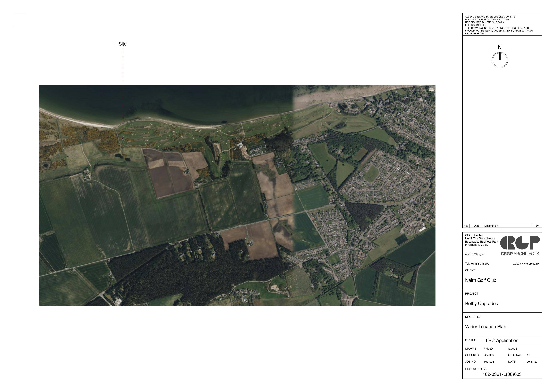Screen dimensions: 555x392
Task: Click the 'Date' revision column header
Action: coord(476,226)
